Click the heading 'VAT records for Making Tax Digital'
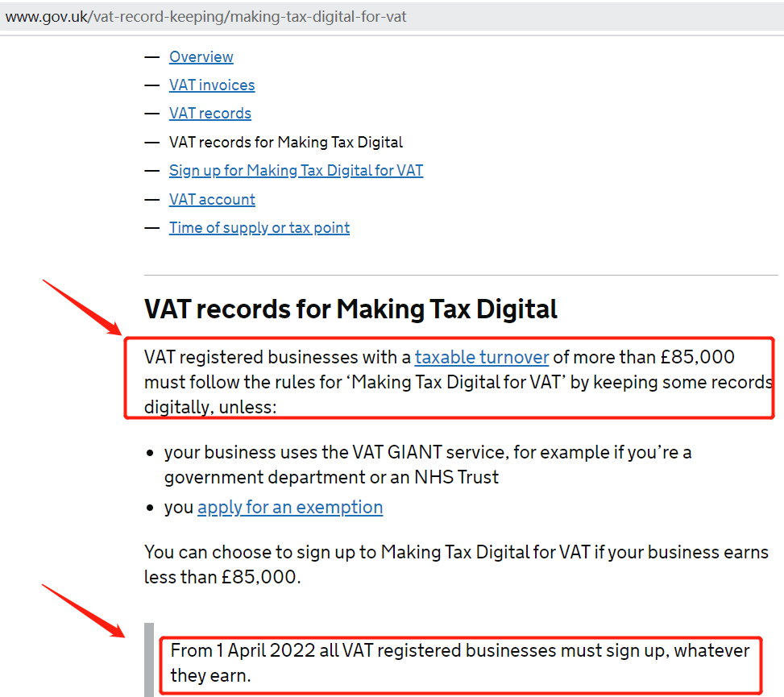 [351, 309]
